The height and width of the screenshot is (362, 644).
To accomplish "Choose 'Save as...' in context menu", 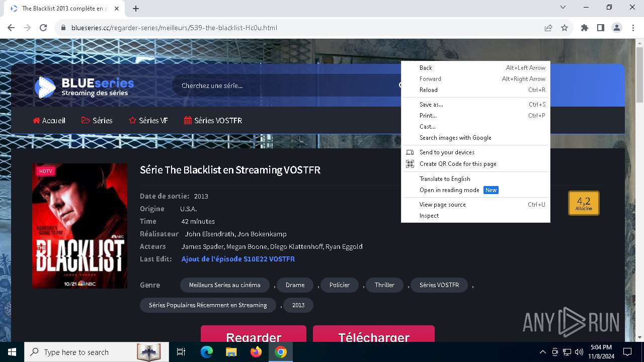I will point(475,105).
